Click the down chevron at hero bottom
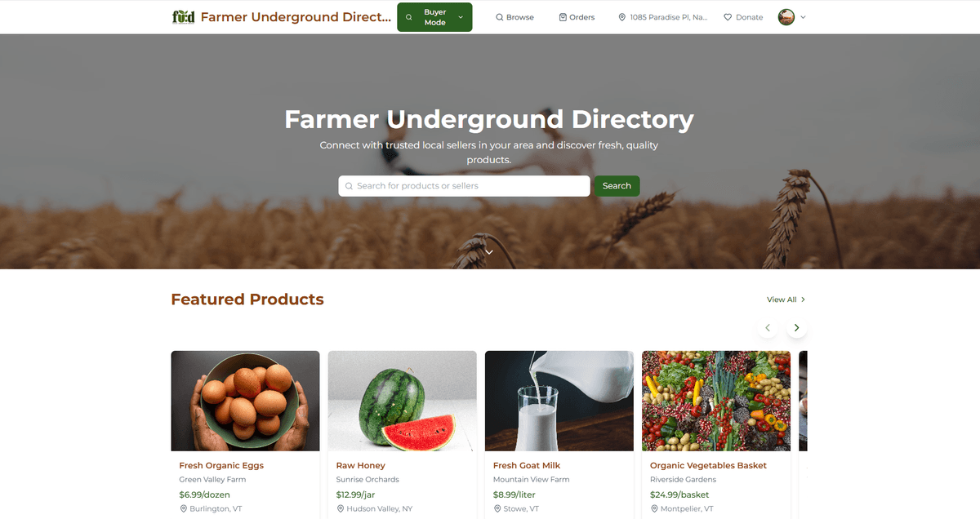The height and width of the screenshot is (519, 980). tap(489, 252)
